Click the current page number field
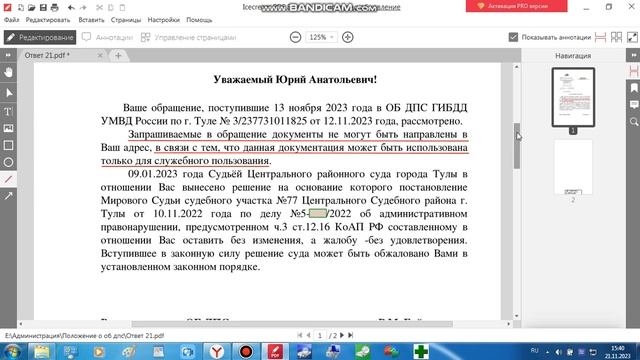 point(320,336)
